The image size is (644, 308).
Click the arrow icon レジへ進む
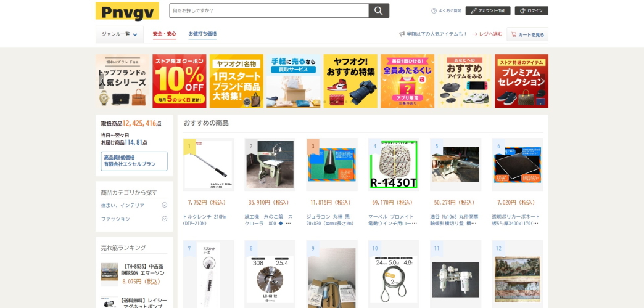tap(474, 34)
